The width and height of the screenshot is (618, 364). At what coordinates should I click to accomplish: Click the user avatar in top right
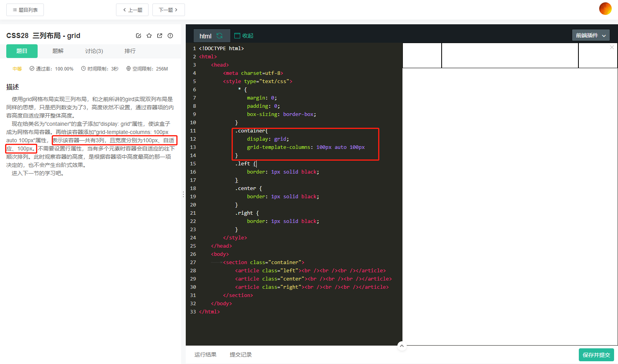605,9
